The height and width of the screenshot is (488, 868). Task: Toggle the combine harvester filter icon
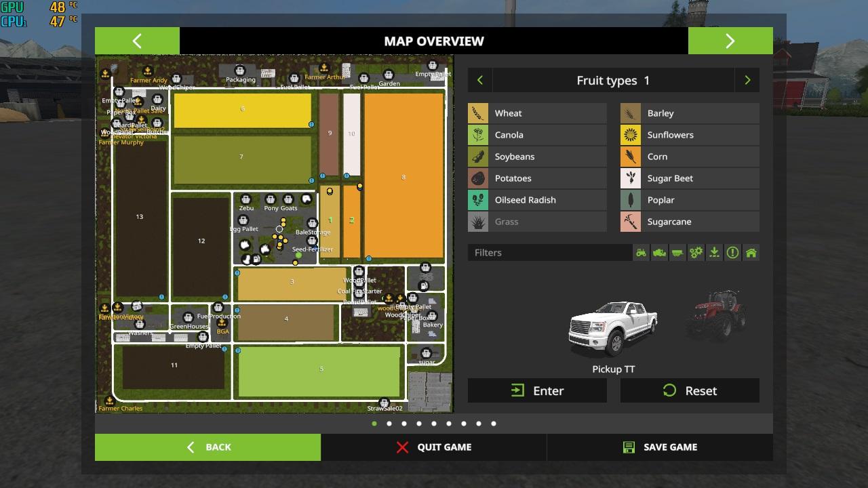[x=659, y=253]
